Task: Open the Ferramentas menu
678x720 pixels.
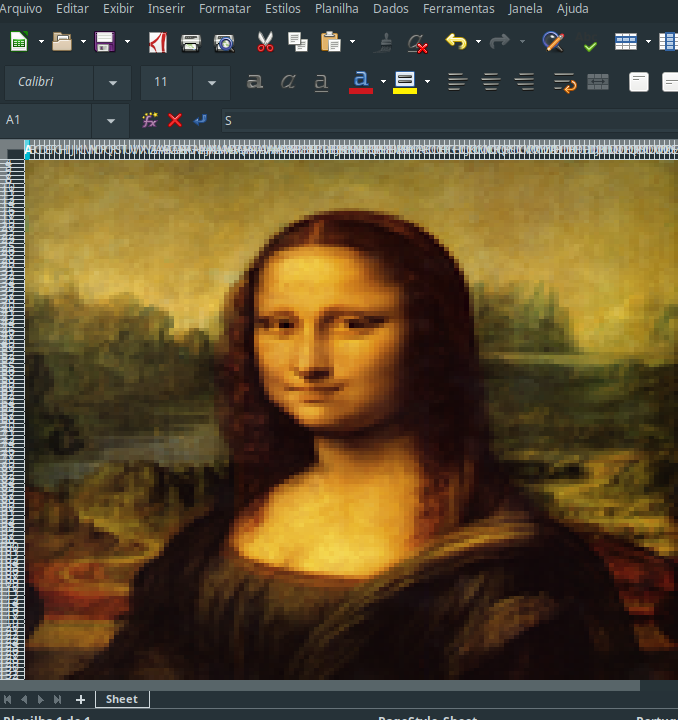Action: point(459,9)
